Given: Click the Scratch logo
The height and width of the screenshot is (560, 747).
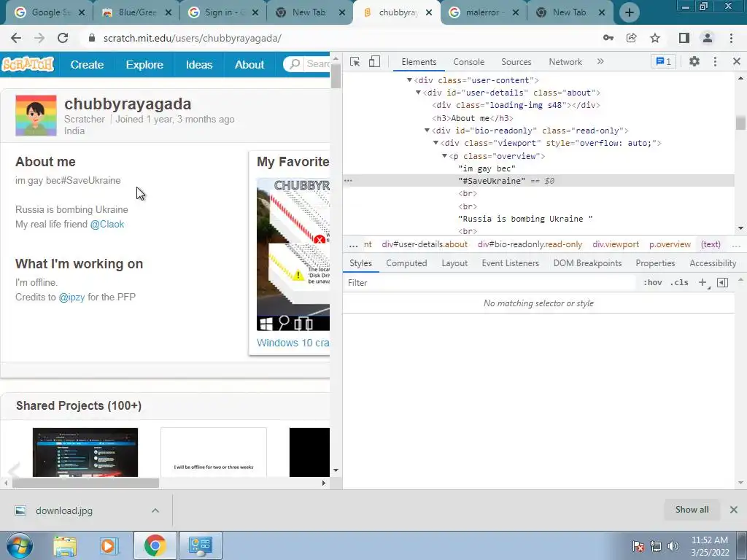Looking at the screenshot, I should coord(28,64).
